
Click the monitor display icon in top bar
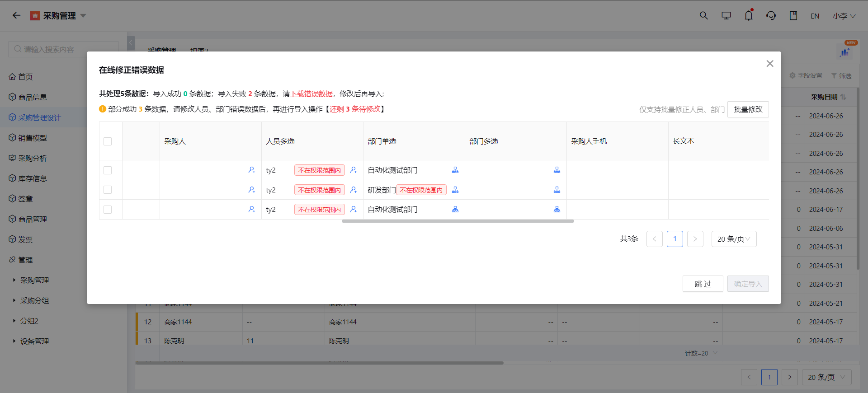coord(726,15)
